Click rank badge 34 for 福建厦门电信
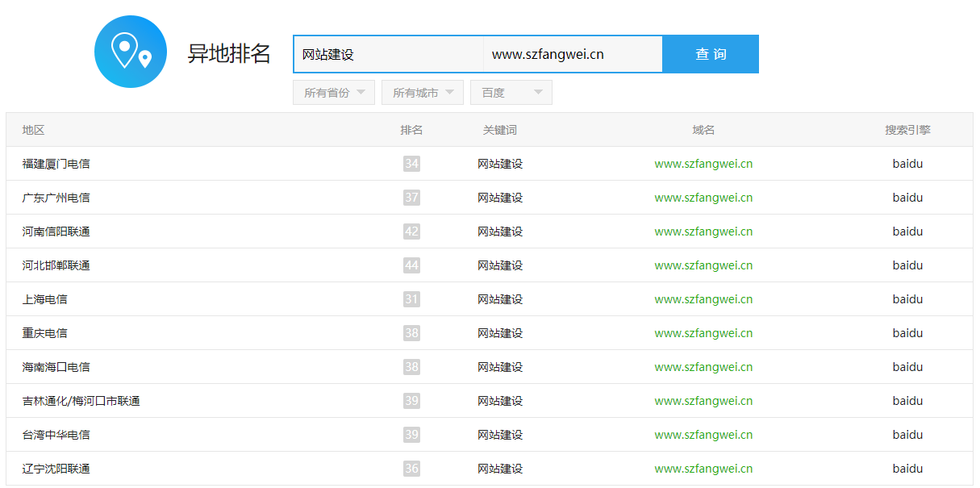Image resolution: width=980 pixels, height=488 pixels. pyautogui.click(x=411, y=164)
